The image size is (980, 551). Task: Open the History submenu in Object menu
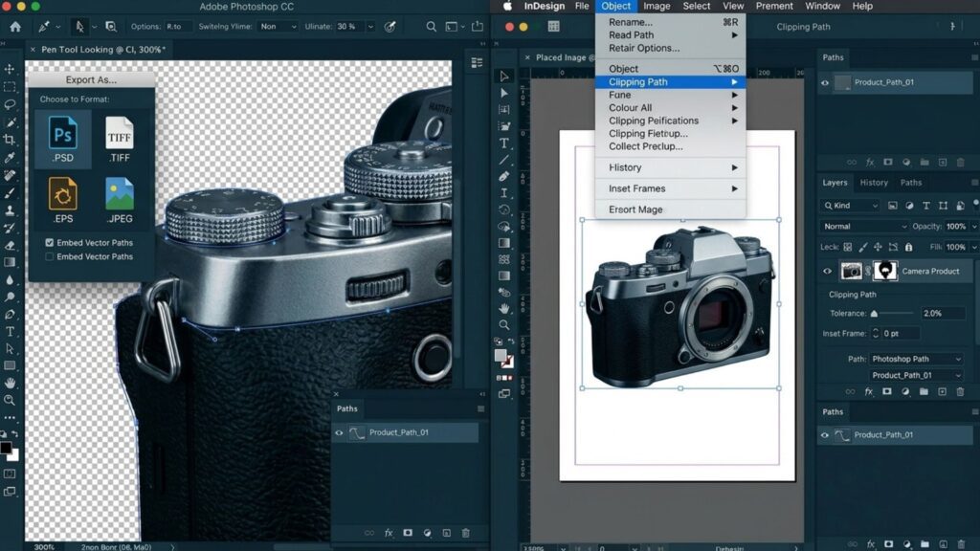670,167
